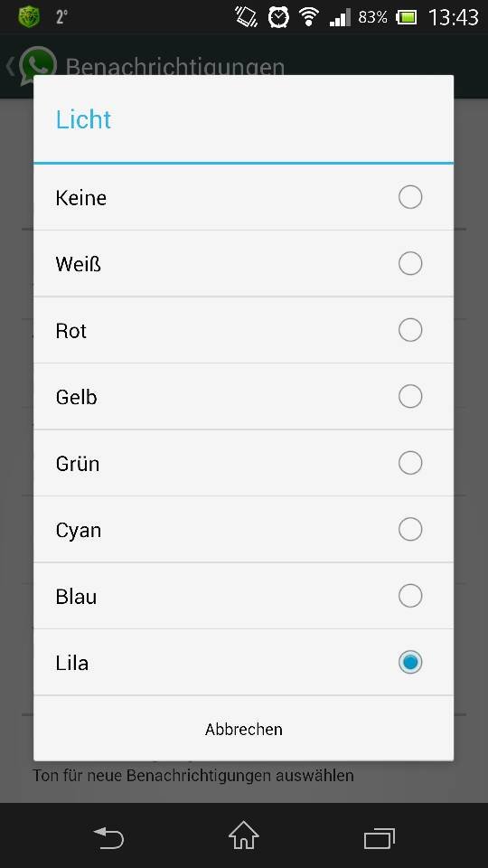Pick Blau as the light color
The height and width of the screenshot is (868, 488).
[243, 596]
